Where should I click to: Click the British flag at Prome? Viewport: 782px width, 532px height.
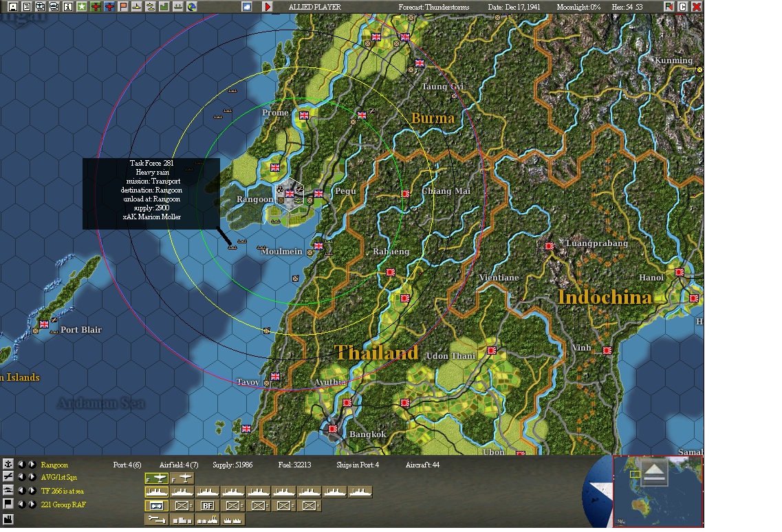click(x=304, y=115)
